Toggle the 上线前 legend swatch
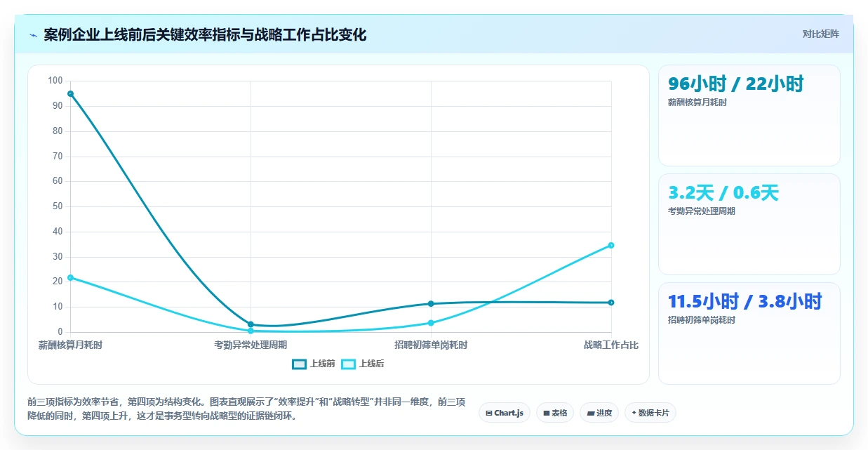This screenshot has height=450, width=868. (x=300, y=364)
